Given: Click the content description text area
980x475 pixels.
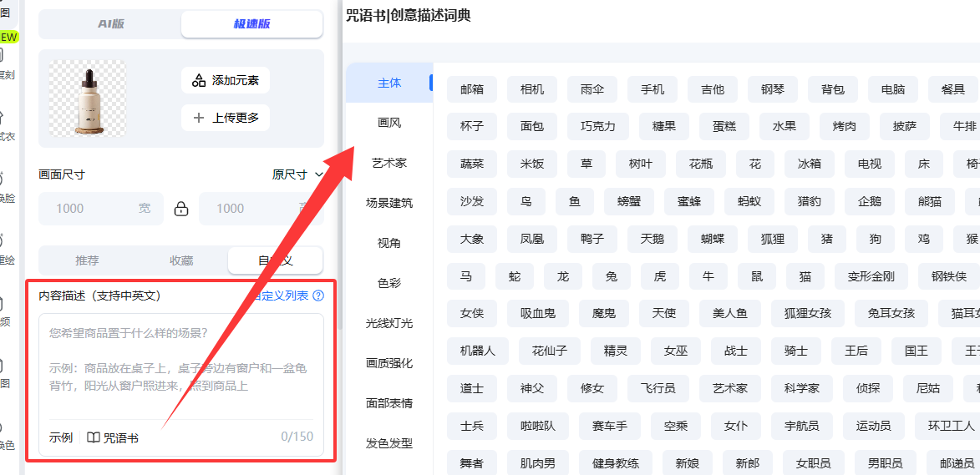Looking at the screenshot, I should pyautogui.click(x=181, y=366).
